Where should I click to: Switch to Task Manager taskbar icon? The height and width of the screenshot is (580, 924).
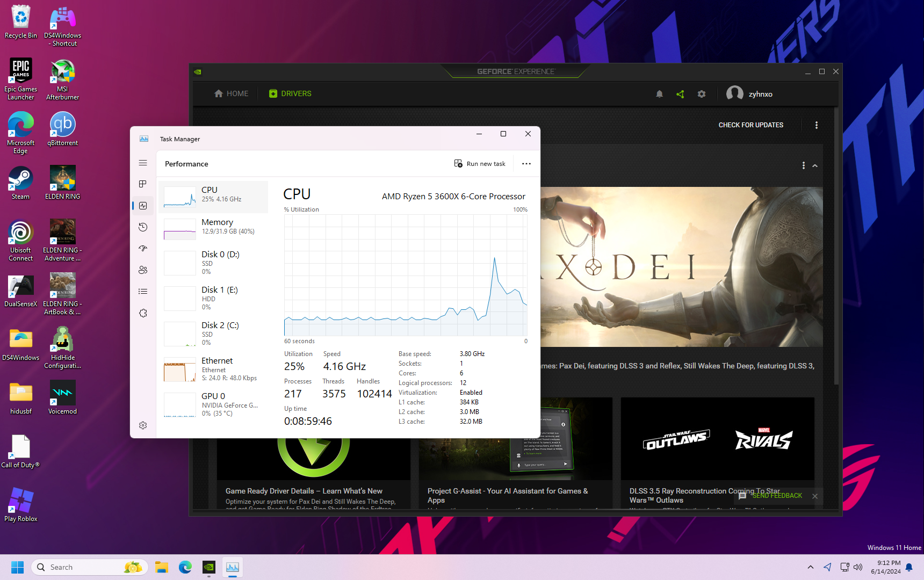click(x=233, y=567)
